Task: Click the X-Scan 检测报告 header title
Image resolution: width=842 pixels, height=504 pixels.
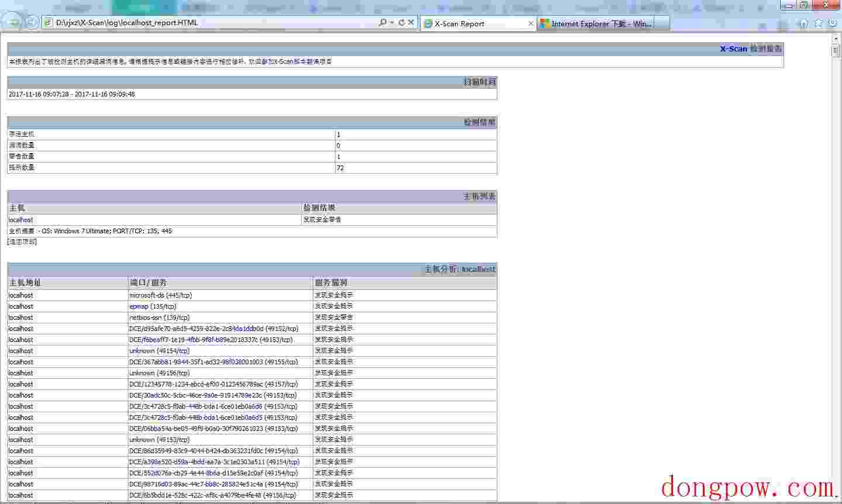Action: [751, 49]
